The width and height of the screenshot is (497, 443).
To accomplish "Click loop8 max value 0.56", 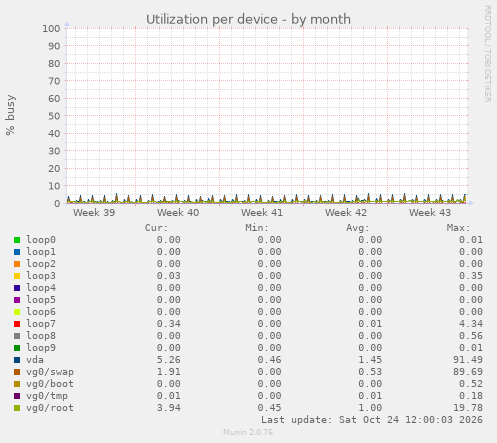I will click(471, 336).
